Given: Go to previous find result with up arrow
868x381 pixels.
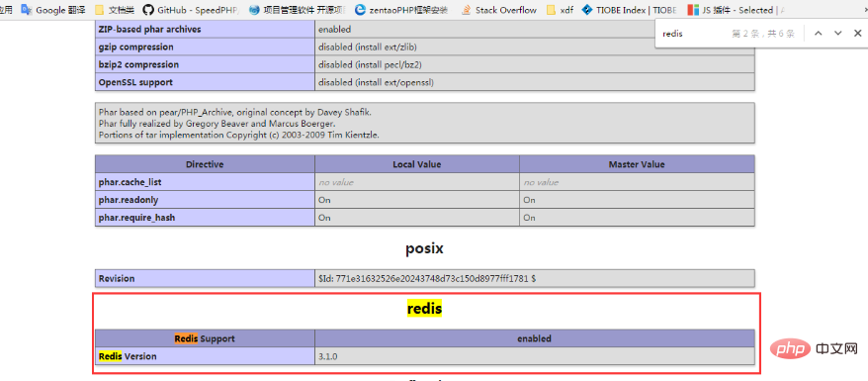Looking at the screenshot, I should point(819,34).
